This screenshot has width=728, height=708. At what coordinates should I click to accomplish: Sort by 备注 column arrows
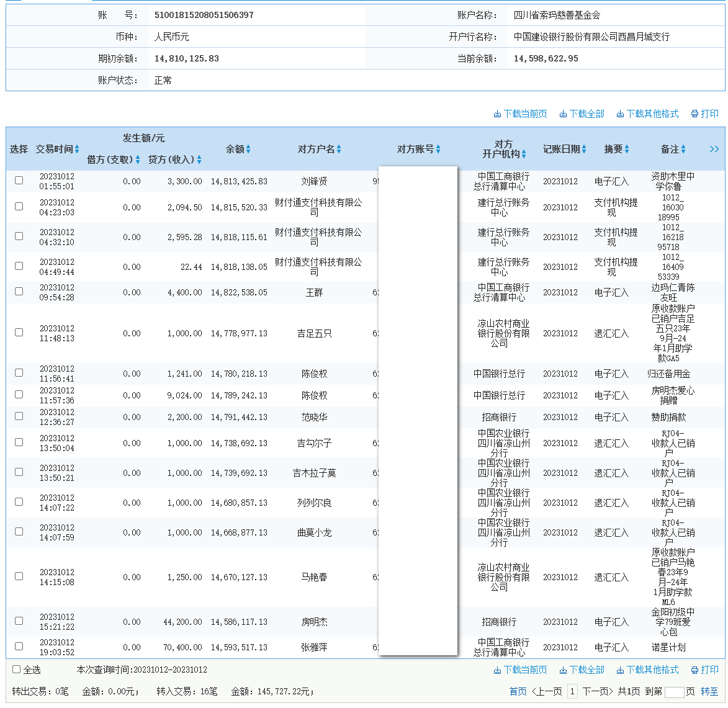[683, 149]
